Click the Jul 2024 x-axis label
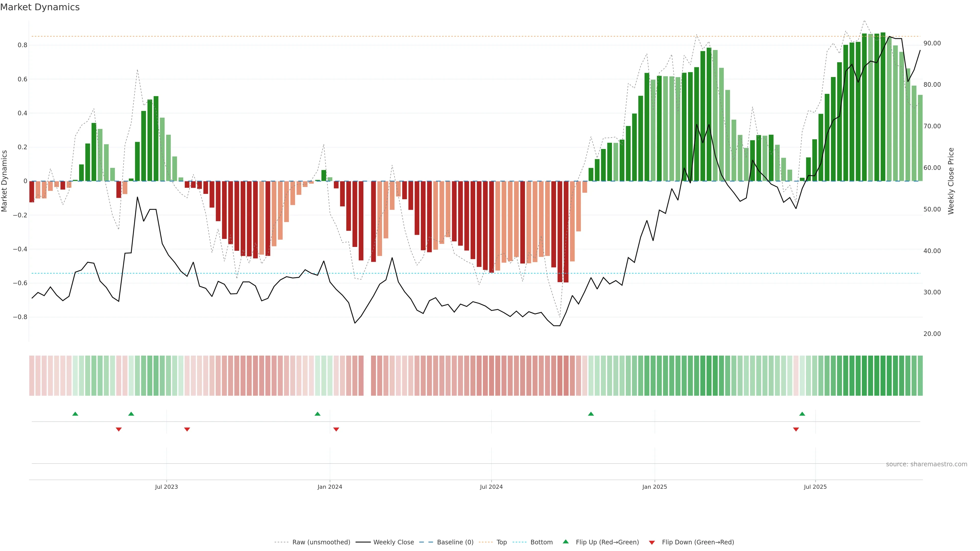980x551 pixels. [x=491, y=487]
